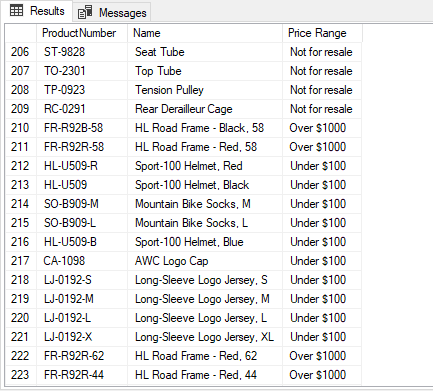Select the AWC Logo Cap cell
The image size is (433, 391).
[205, 261]
